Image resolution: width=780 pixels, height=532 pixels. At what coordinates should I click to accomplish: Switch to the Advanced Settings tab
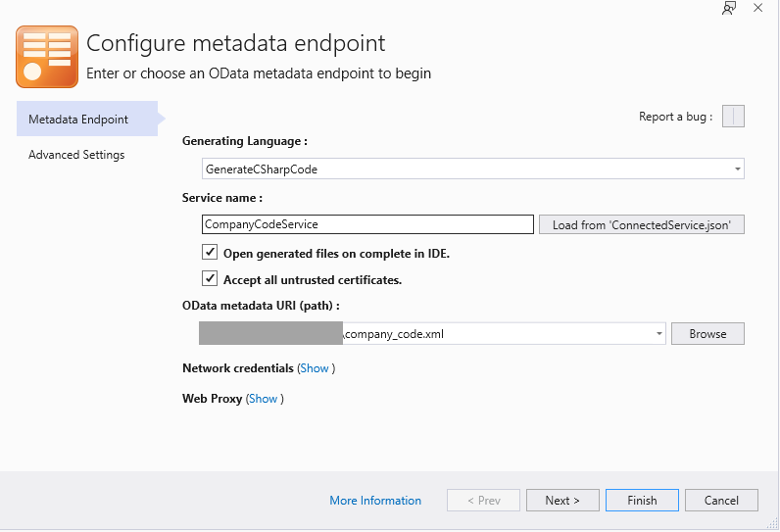pos(76,155)
